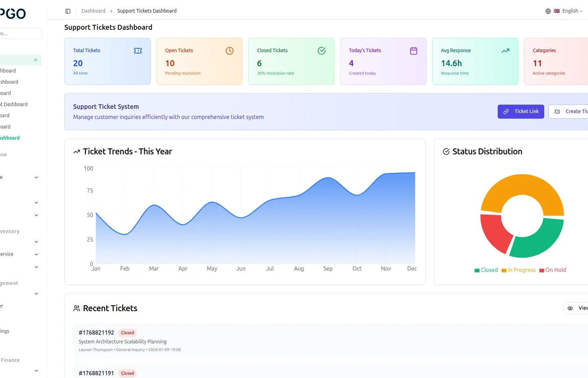Screen dimensions: 588x378
Task: Click the Today's Tickets calendar icon
Action: [x=414, y=51]
